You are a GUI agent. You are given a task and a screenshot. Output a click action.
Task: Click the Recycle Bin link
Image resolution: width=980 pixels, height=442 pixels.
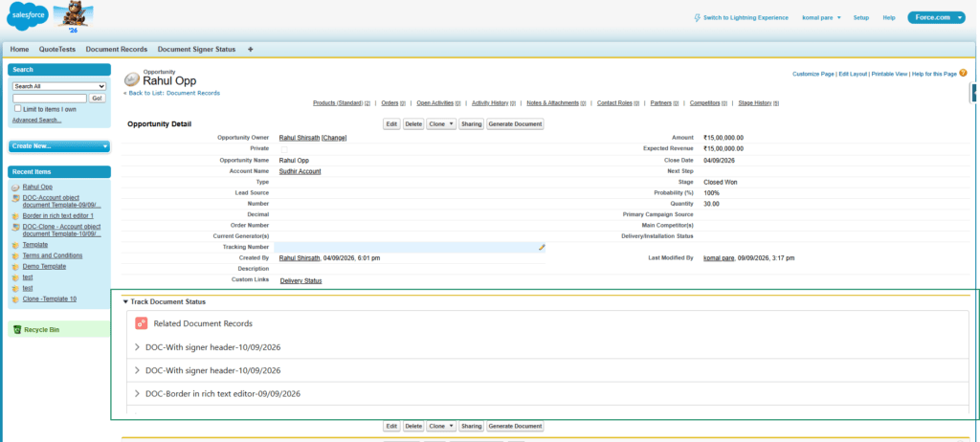click(x=42, y=329)
